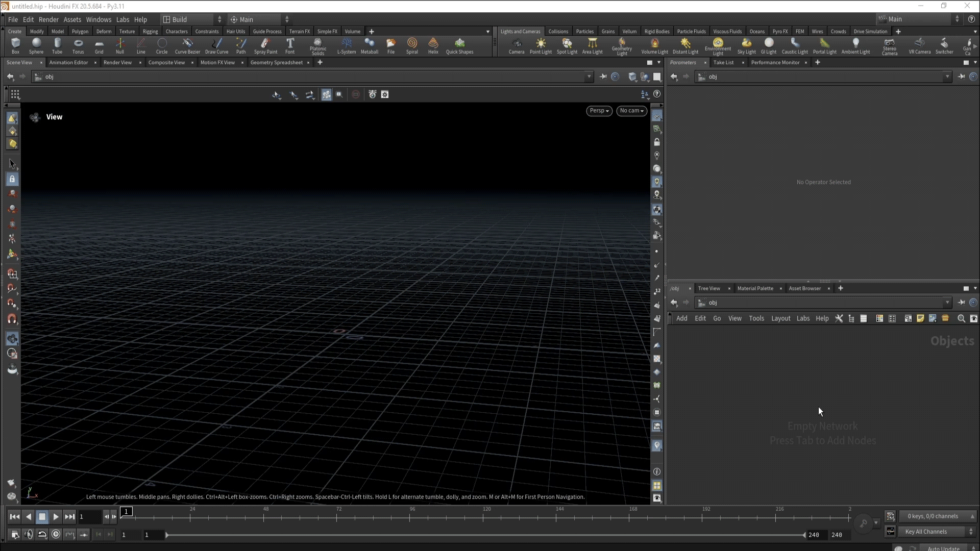
Task: Click the playback range slider bar
Action: (x=485, y=535)
